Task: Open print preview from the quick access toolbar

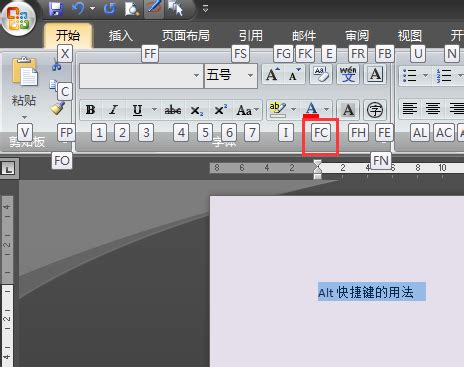Action: pyautogui.click(x=132, y=9)
